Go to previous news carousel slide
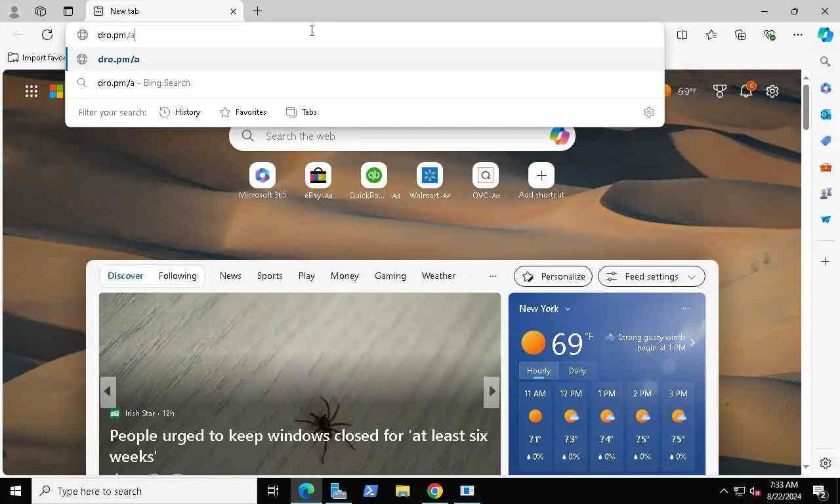This screenshot has width=840, height=504. (108, 392)
